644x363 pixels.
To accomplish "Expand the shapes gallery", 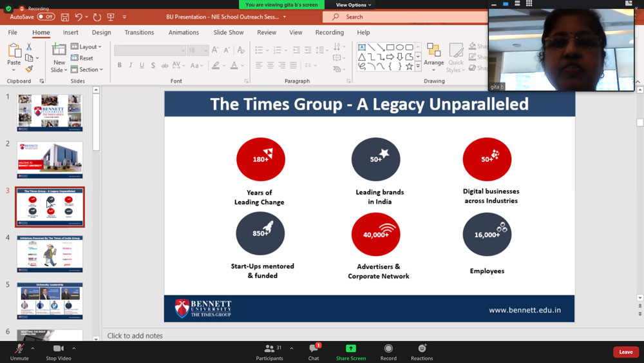I will pyautogui.click(x=418, y=66).
